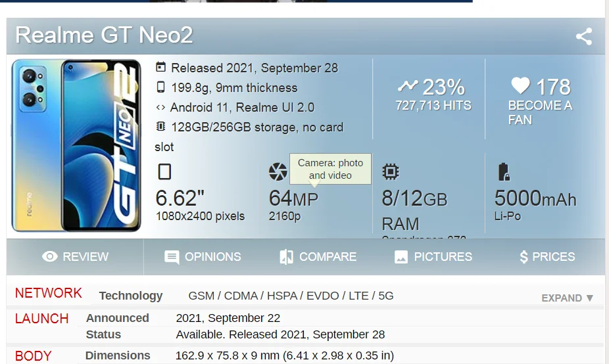Click the 727,713 hits popularity counter
The height and width of the screenshot is (364, 609).
[433, 105]
